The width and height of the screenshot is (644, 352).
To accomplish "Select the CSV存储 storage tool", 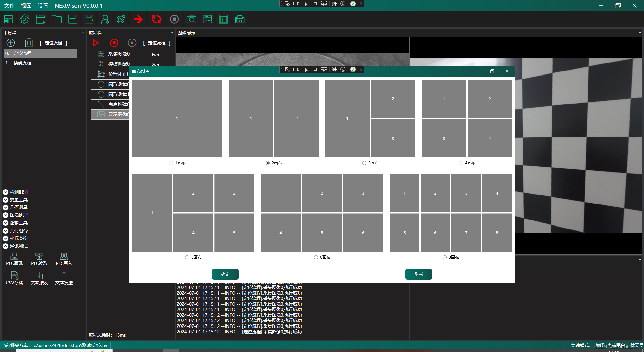I will tap(14, 278).
